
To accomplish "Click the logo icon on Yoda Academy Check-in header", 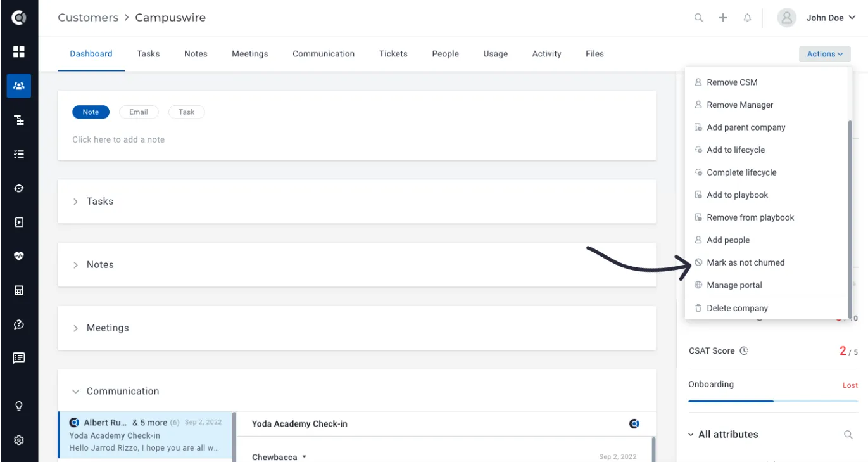I will click(x=634, y=423).
